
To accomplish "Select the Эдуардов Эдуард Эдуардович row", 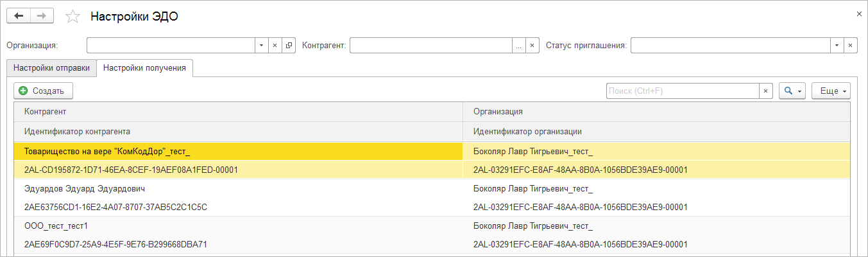I will 85,189.
